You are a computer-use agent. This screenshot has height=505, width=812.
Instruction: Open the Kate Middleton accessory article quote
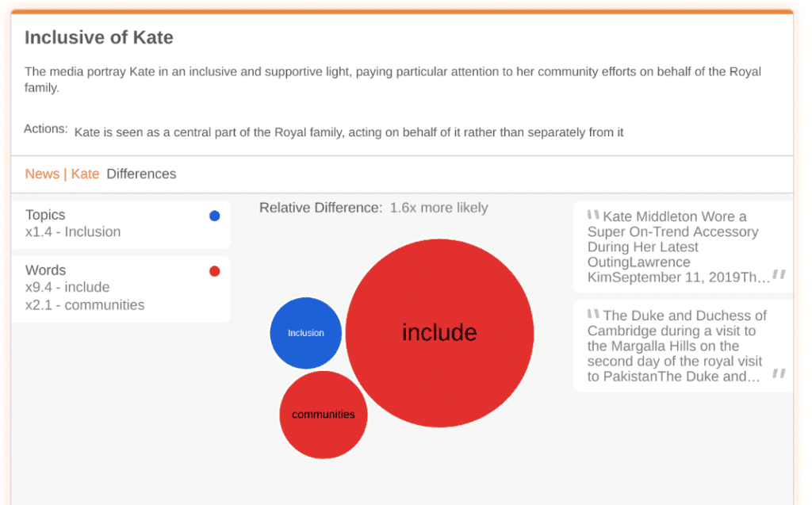[679, 247]
